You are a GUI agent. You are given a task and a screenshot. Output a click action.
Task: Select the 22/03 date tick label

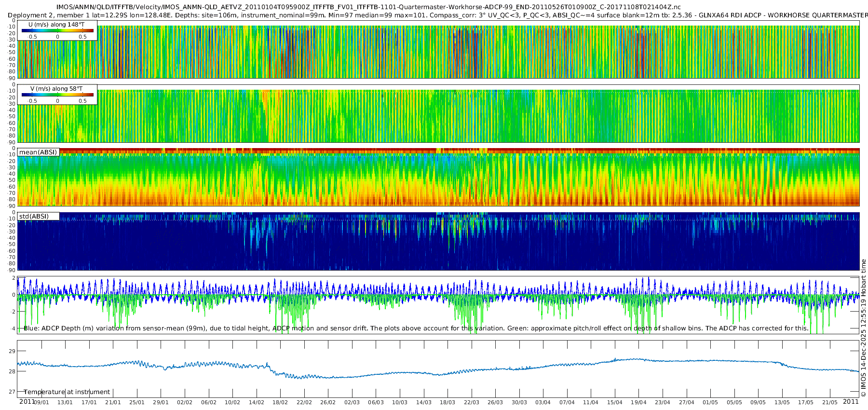click(x=471, y=403)
